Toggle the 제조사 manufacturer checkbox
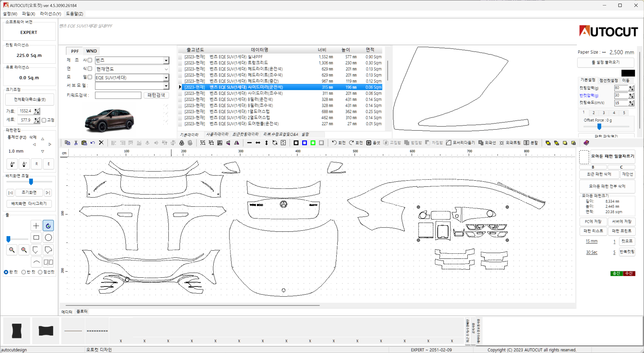The width and height of the screenshot is (644, 353). tap(90, 60)
